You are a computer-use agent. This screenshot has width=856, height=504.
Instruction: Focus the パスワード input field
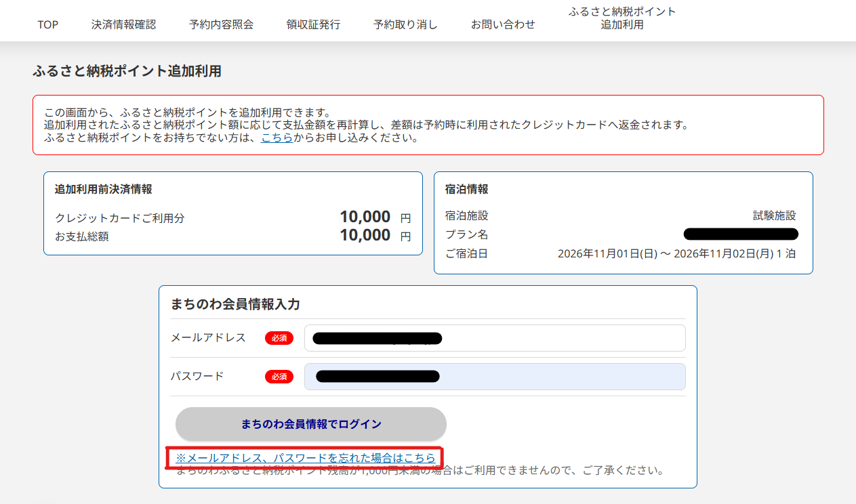(495, 377)
